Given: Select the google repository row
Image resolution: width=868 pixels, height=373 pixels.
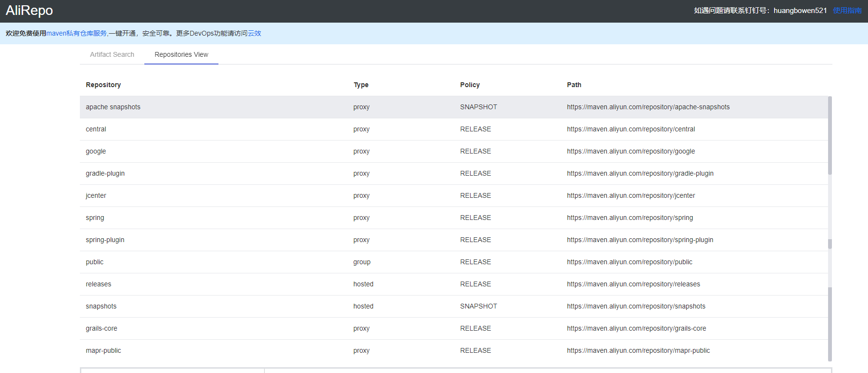Looking at the screenshot, I should [454, 151].
